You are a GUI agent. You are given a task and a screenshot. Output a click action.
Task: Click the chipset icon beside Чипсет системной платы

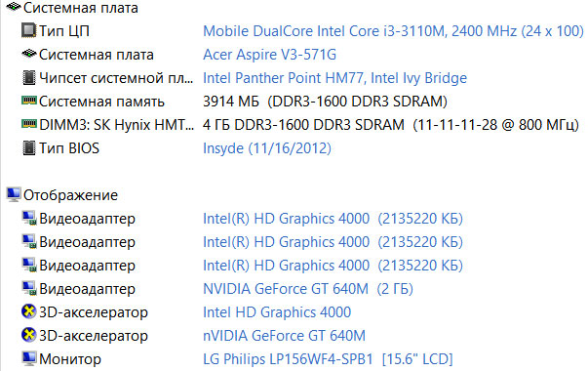[29, 78]
